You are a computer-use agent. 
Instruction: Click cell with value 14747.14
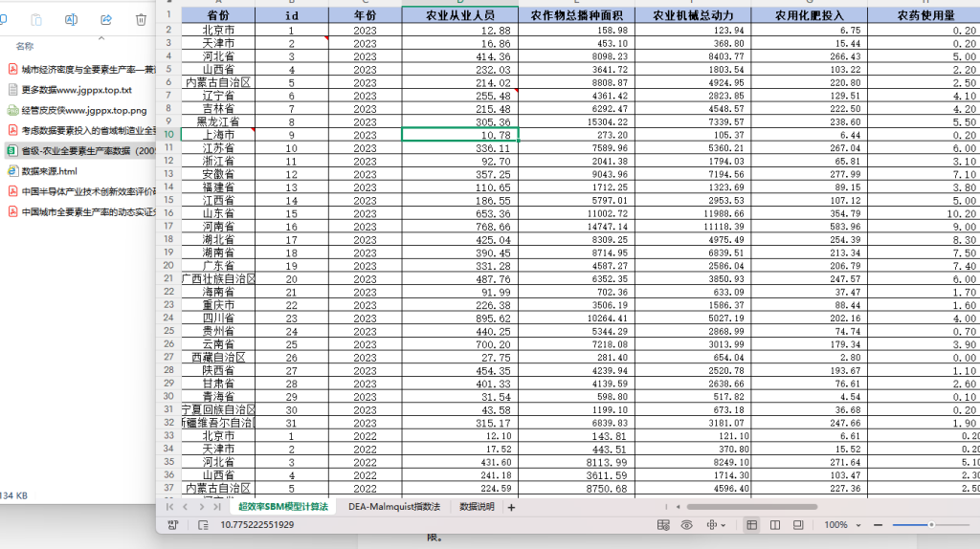point(576,227)
